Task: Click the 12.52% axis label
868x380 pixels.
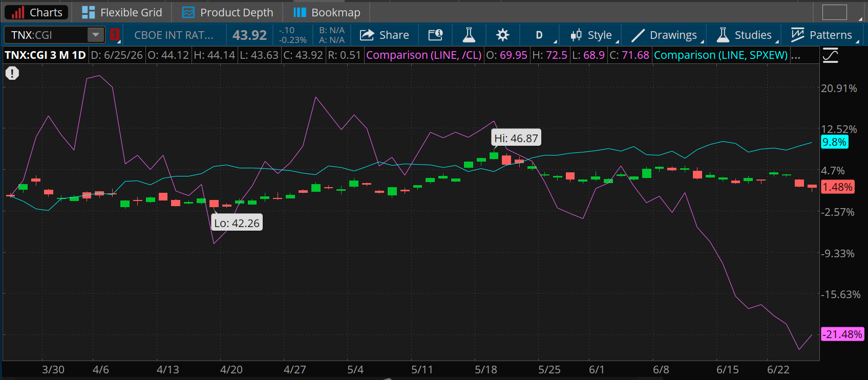Action: point(839,129)
